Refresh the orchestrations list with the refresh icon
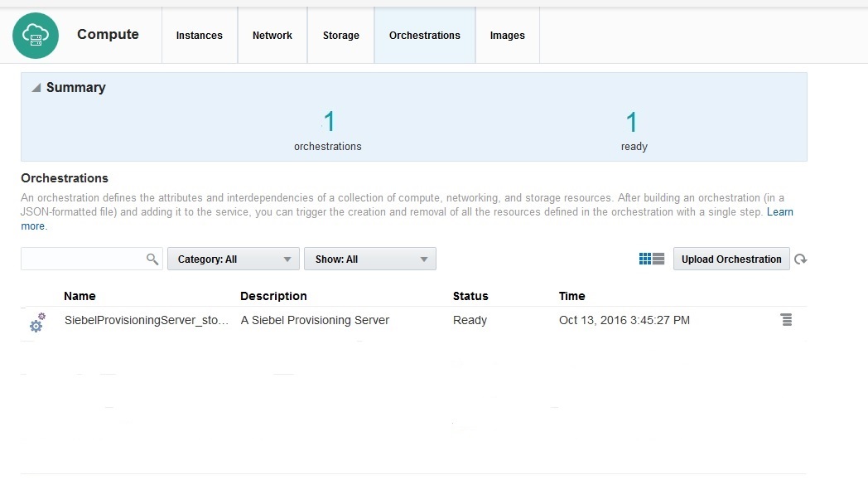 (x=800, y=259)
